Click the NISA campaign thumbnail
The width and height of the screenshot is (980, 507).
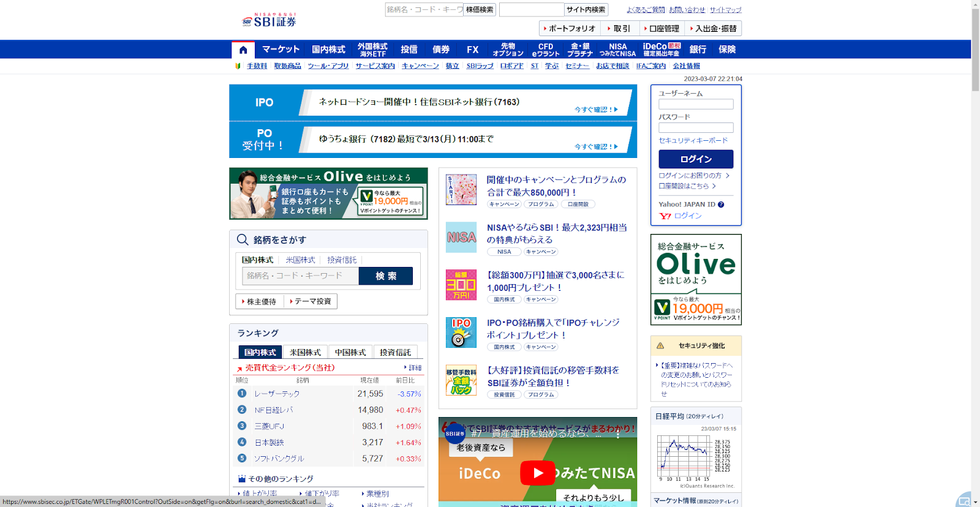click(x=461, y=237)
